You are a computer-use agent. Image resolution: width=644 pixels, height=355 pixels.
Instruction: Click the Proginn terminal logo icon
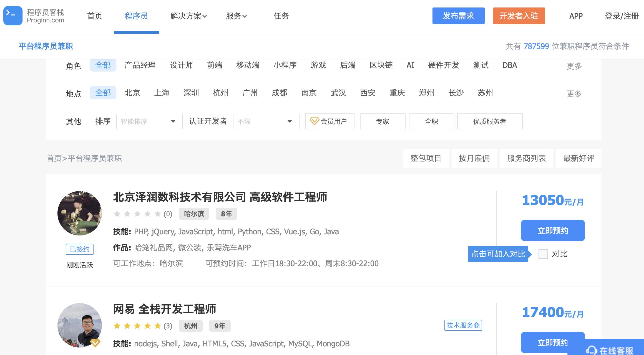click(12, 15)
